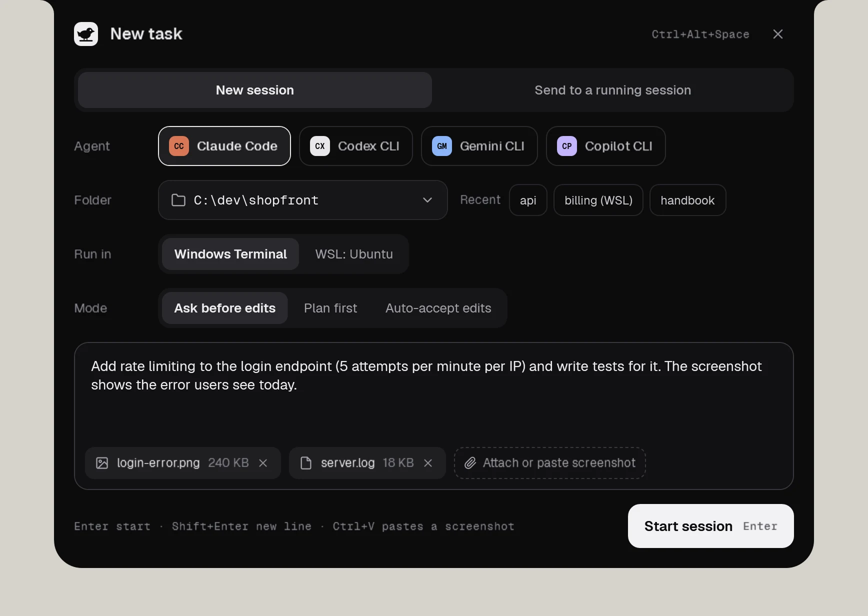Click the Enter start hint
The width and height of the screenshot is (868, 616).
pos(112,526)
